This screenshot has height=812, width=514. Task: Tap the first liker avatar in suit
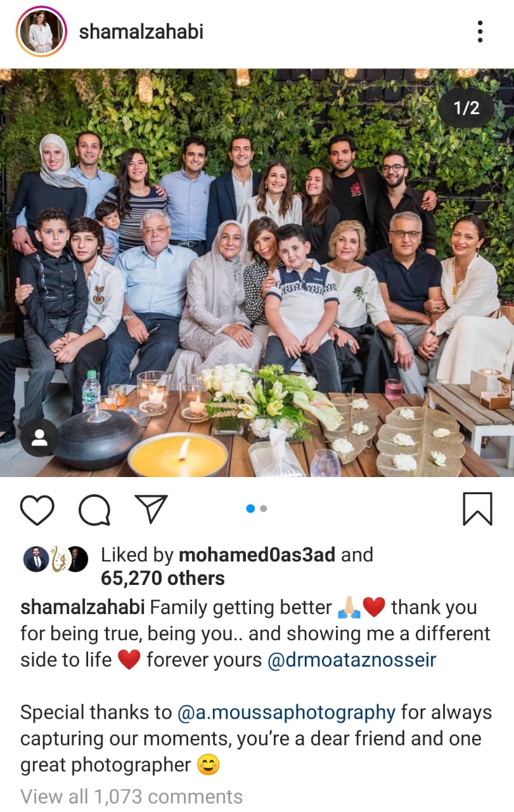pos(36,559)
